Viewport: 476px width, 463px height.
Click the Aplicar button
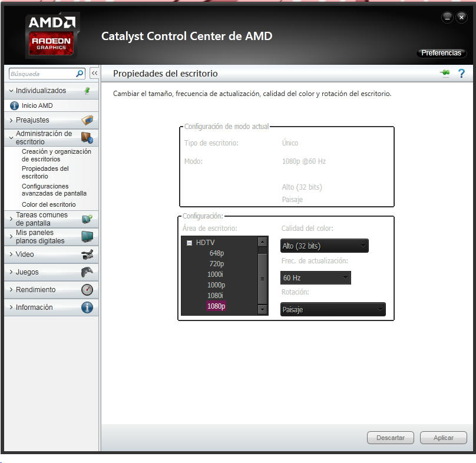pos(443,438)
